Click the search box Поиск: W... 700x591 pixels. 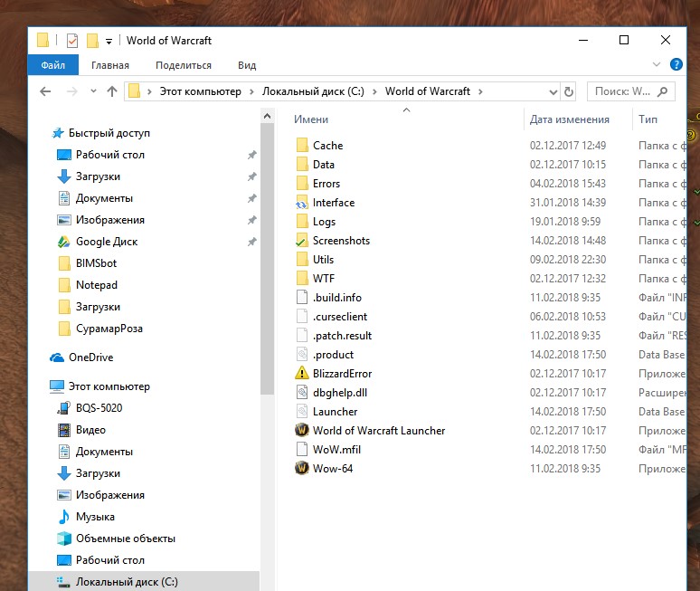(630, 91)
